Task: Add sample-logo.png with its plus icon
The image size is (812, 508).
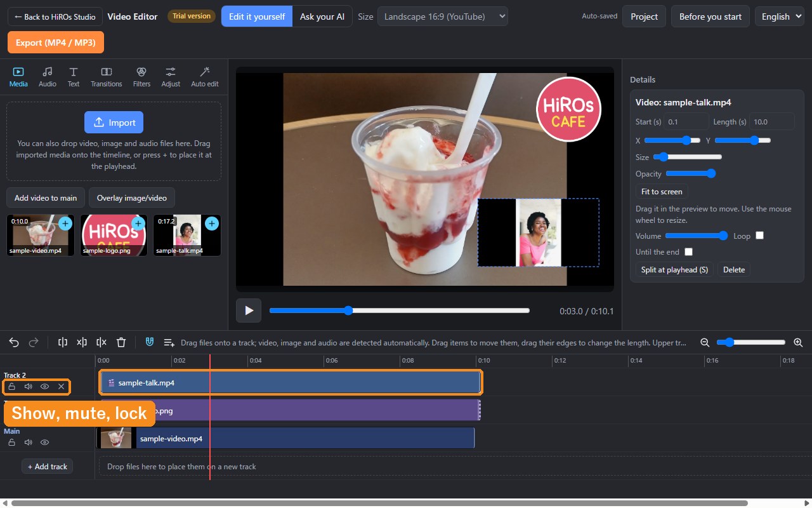Action: 138,224
